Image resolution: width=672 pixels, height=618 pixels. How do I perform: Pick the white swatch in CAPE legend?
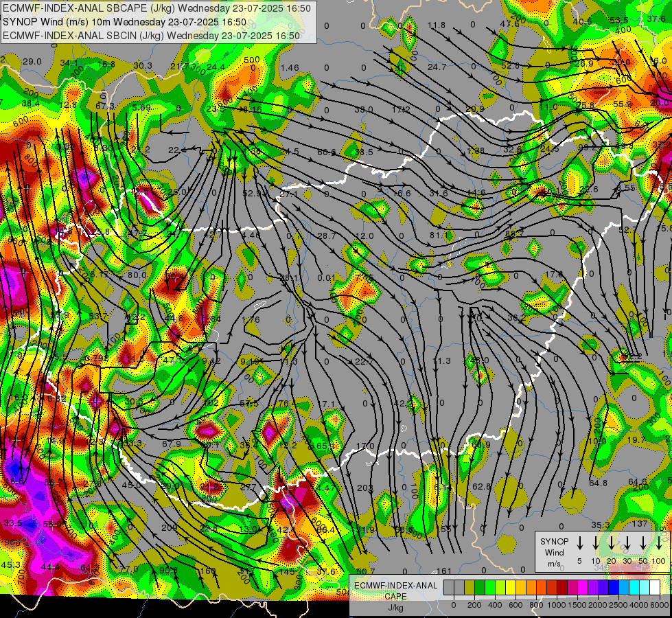click(x=655, y=588)
